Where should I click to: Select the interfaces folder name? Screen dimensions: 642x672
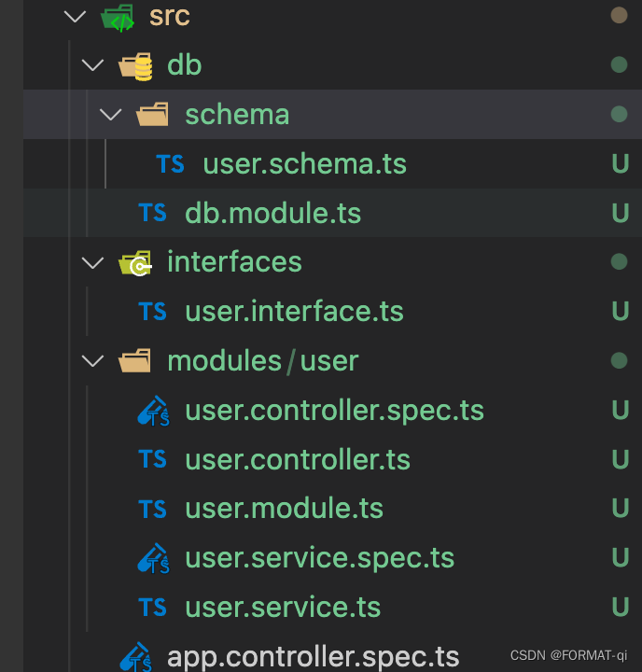click(x=235, y=262)
